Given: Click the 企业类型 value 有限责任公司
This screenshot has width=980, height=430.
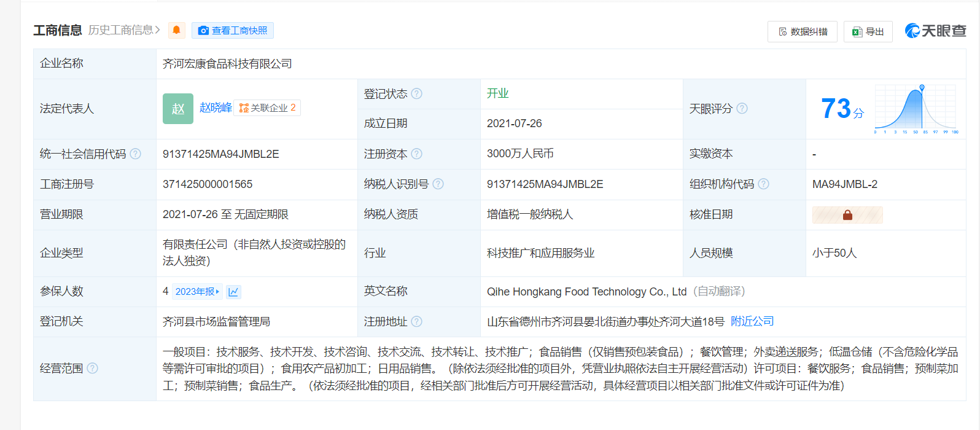Looking at the screenshot, I should (x=254, y=252).
